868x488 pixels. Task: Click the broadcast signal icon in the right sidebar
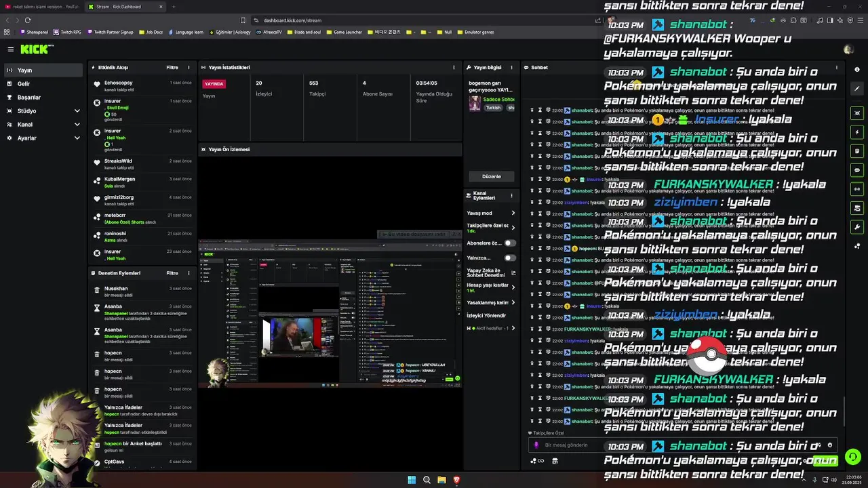tap(857, 189)
